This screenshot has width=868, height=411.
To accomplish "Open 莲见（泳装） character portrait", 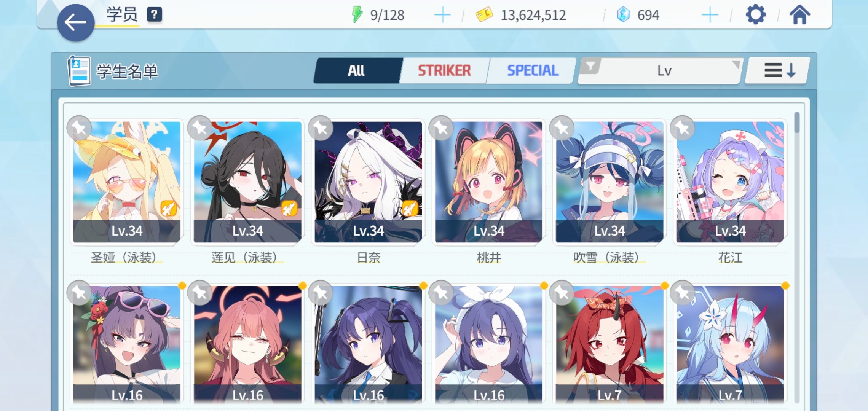I will click(247, 182).
